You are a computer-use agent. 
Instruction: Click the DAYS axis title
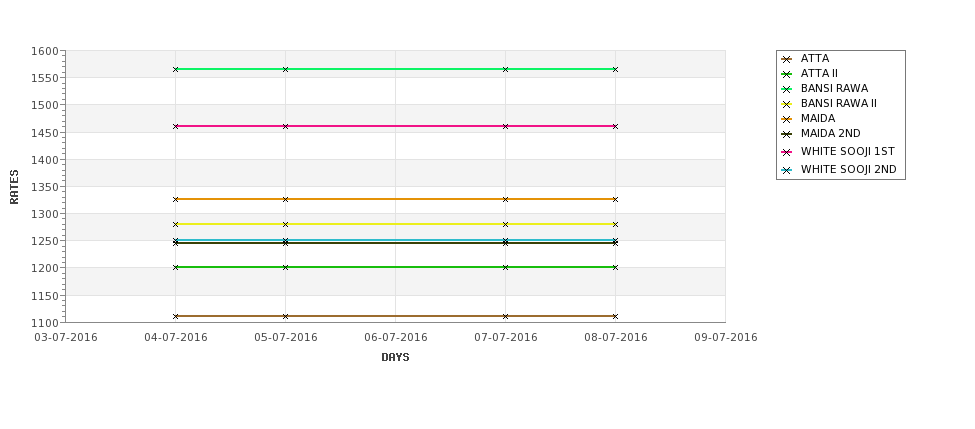[x=395, y=357]
